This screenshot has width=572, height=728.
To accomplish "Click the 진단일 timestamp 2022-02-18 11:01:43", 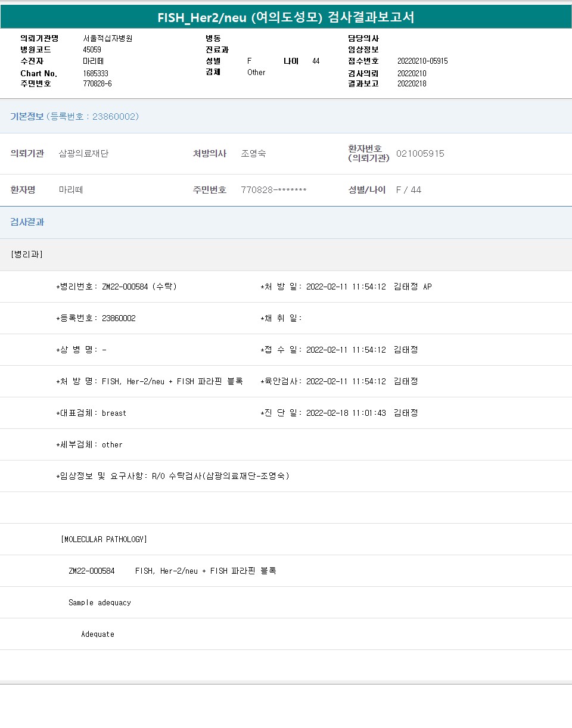I will point(346,413).
